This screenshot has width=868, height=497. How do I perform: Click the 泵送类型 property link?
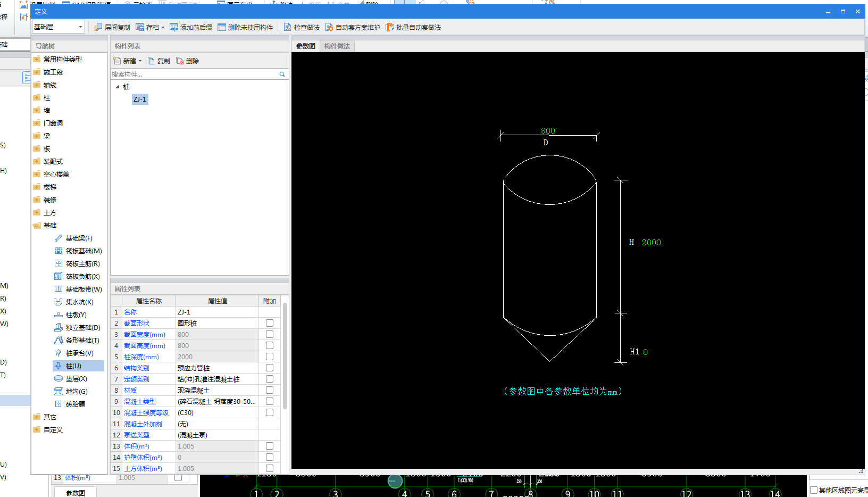(x=137, y=435)
